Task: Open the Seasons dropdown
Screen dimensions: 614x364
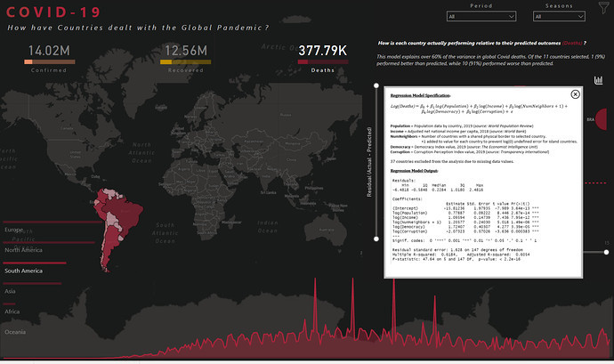Action: [x=559, y=16]
